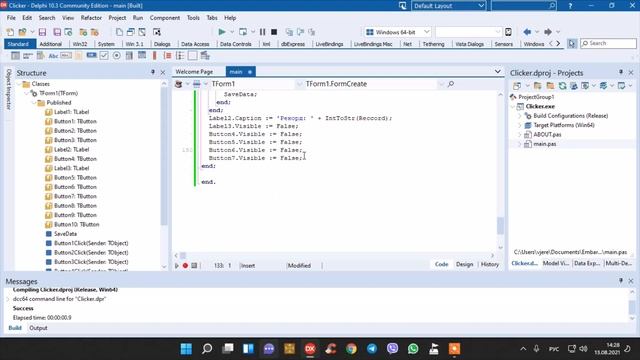Image resolution: width=640 pixels, height=360 pixels.
Task: Switch to the Output tab in Messages
Action: (38, 328)
